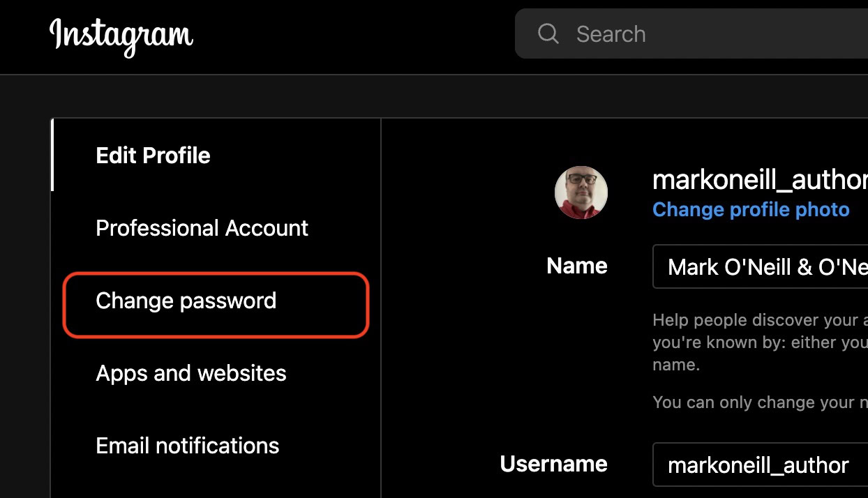Click into the Name text field
The image size is (868, 498).
[x=761, y=266]
